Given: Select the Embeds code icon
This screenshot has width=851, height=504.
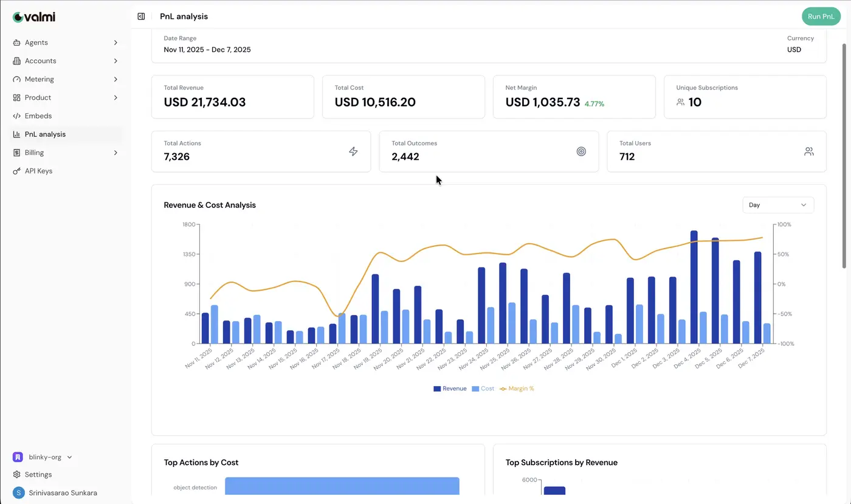Looking at the screenshot, I should (16, 116).
